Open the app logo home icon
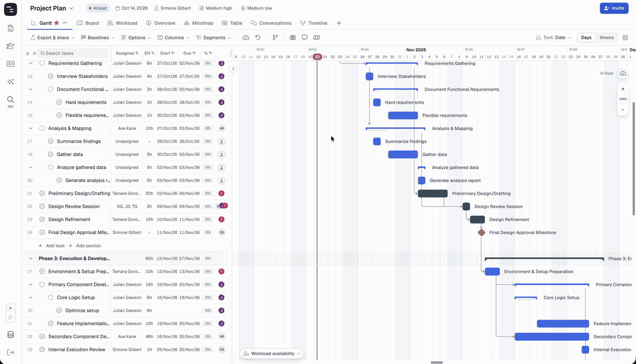This screenshot has width=636, height=364. point(11,9)
